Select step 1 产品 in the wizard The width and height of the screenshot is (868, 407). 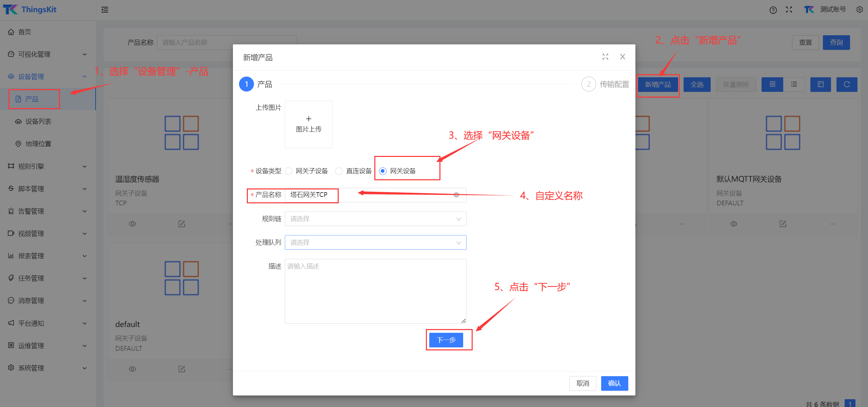pos(256,84)
